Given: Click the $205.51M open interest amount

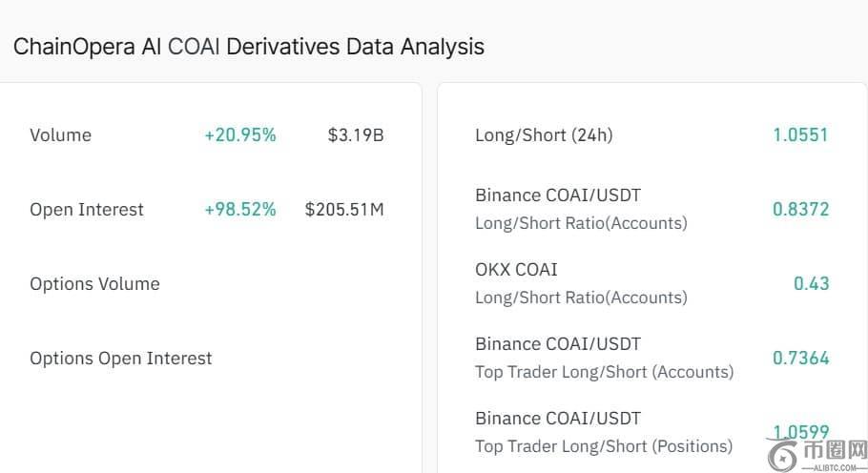Looking at the screenshot, I should click(344, 210).
